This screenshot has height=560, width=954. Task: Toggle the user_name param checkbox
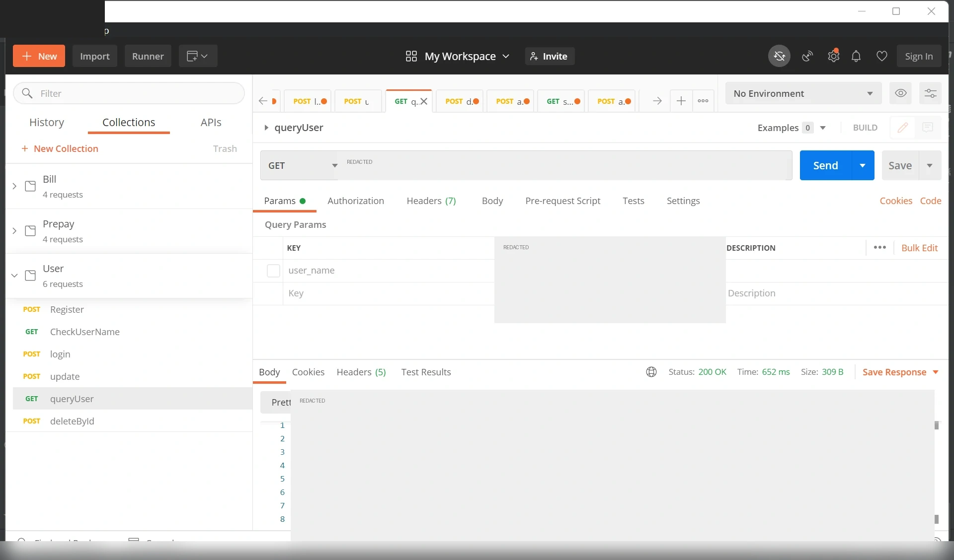[x=273, y=271]
